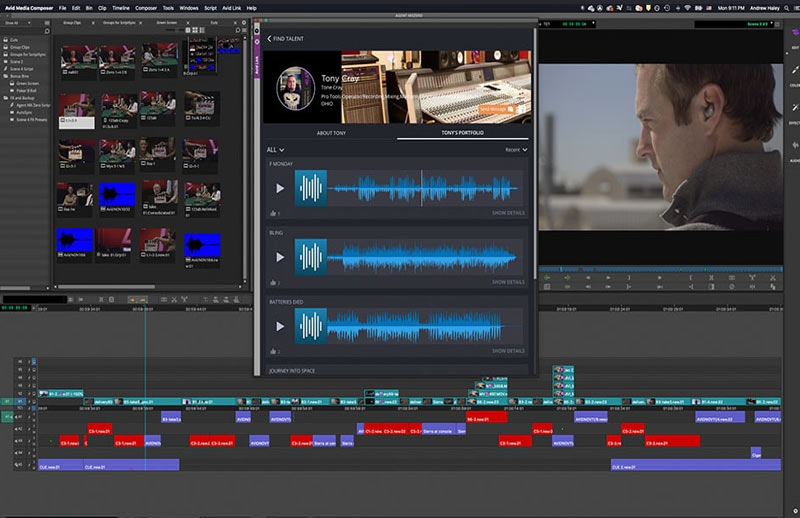The height and width of the screenshot is (518, 800).
Task: Click BATTERIES DIED blue waveform icon
Action: pos(311,326)
